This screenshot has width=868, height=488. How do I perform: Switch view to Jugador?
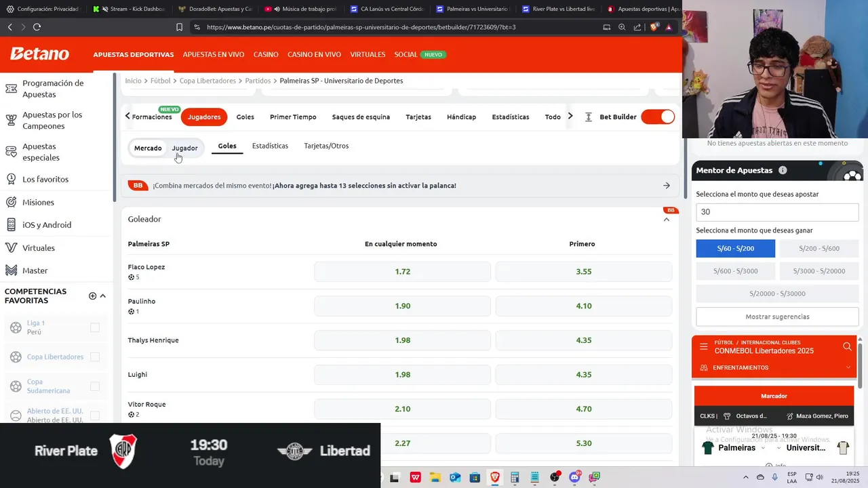[x=184, y=148]
